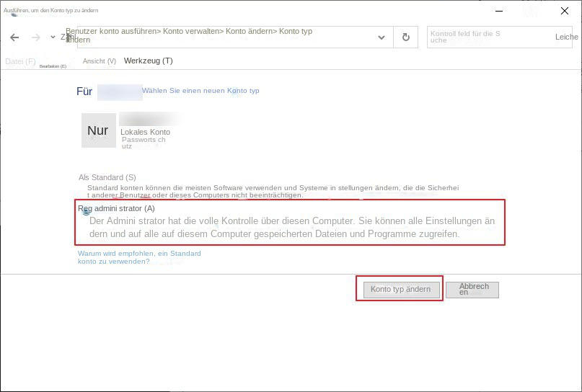
Task: Select the Als Standard (S) option
Action: pyautogui.click(x=107, y=177)
